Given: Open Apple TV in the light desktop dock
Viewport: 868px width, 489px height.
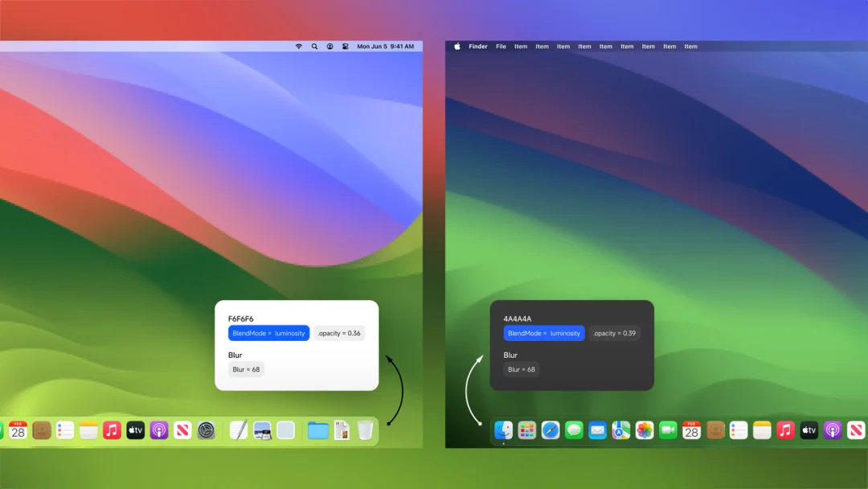Looking at the screenshot, I should tap(136, 430).
